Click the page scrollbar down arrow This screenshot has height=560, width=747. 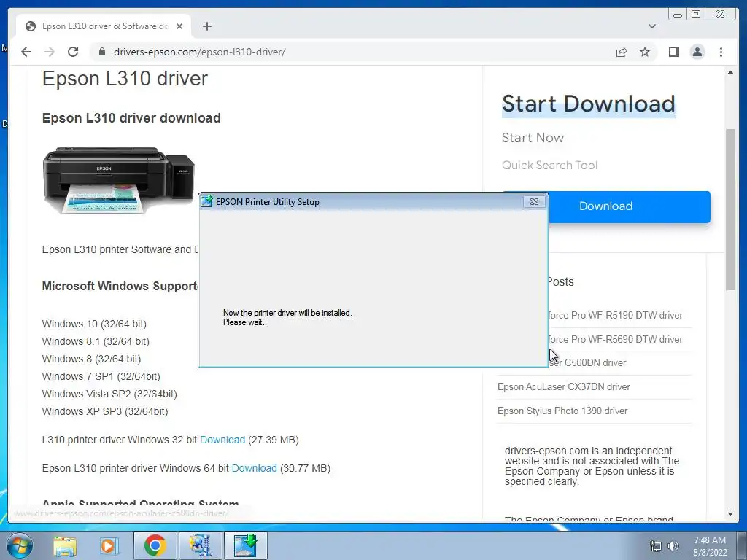click(730, 514)
